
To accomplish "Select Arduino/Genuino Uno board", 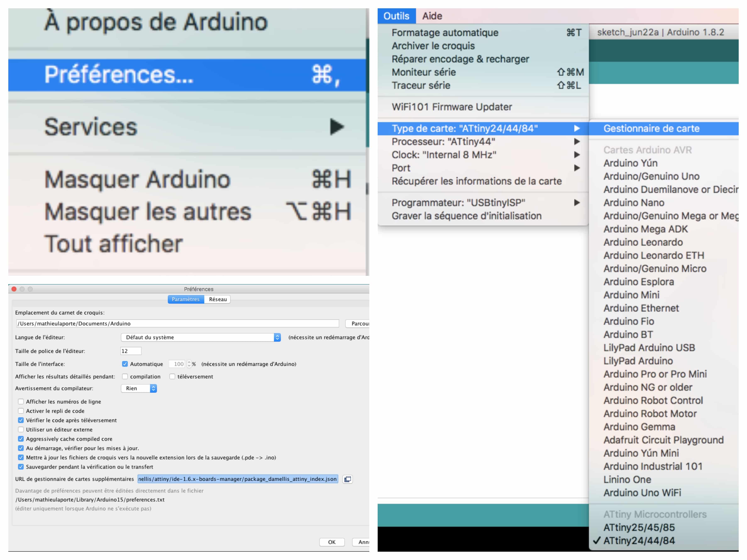I will click(664, 176).
